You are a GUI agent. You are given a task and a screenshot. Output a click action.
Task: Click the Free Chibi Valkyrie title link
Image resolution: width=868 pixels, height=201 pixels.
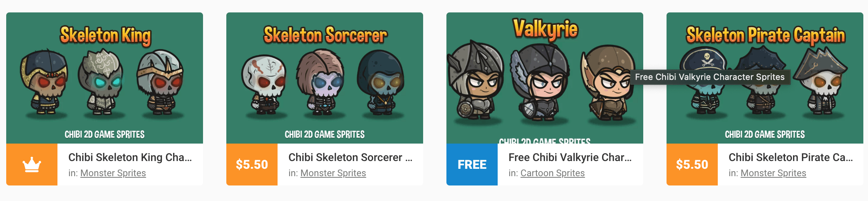[570, 157]
